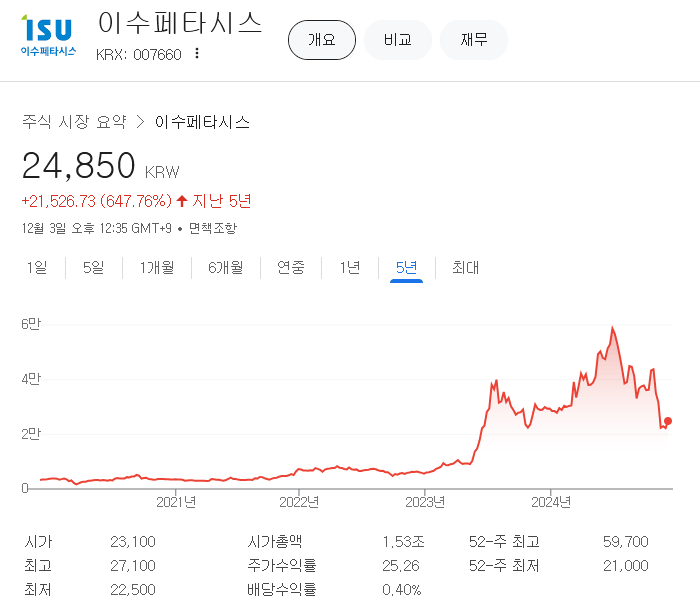This screenshot has width=700, height=609.
Task: Click the 시가총액 label
Action: click(275, 542)
